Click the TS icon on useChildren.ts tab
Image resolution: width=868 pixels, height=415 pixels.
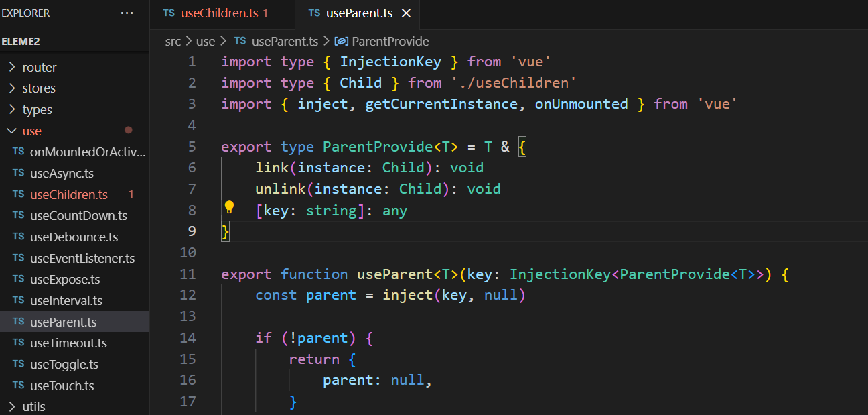pyautogui.click(x=169, y=13)
